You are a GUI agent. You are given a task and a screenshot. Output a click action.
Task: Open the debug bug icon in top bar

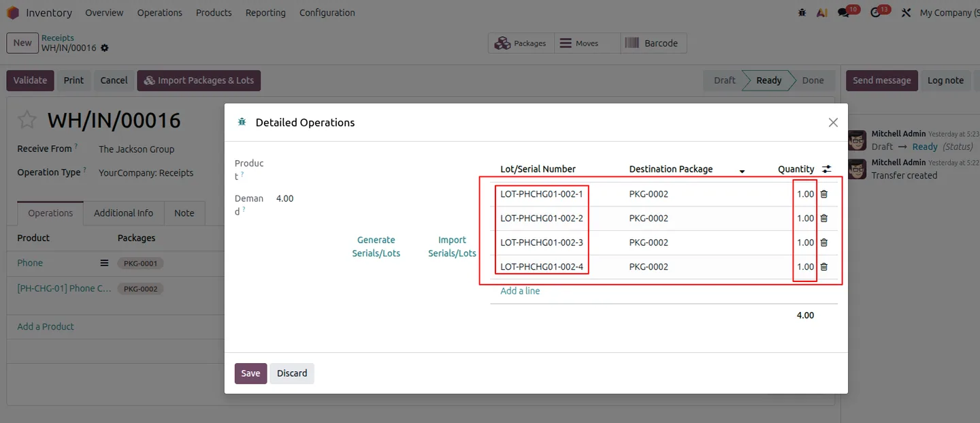point(802,12)
